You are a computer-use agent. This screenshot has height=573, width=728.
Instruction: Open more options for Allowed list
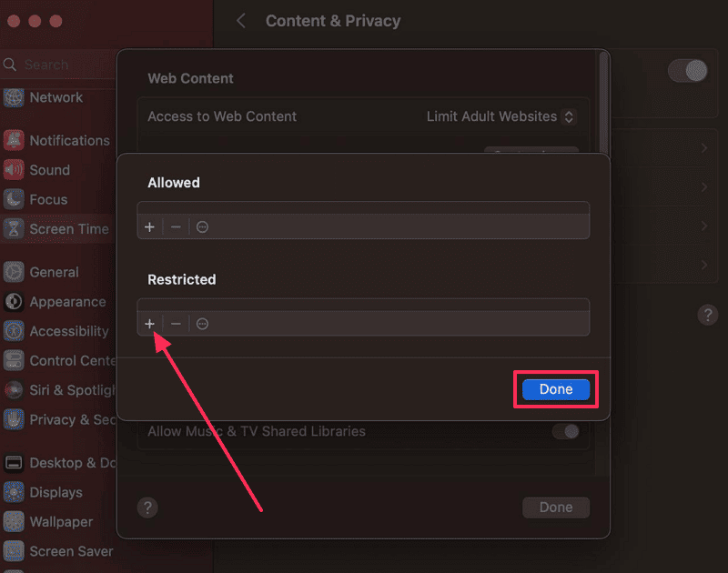click(202, 226)
